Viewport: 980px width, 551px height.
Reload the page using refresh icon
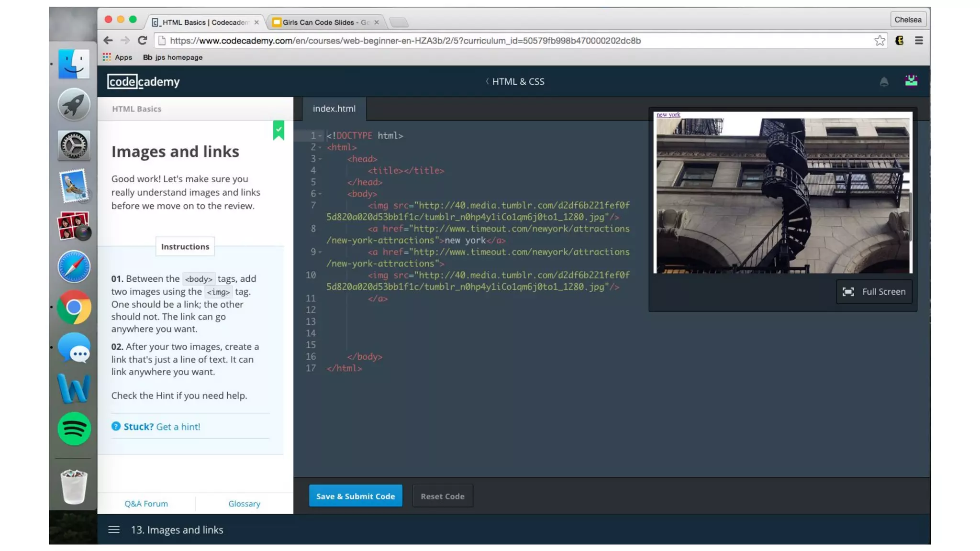pos(142,41)
